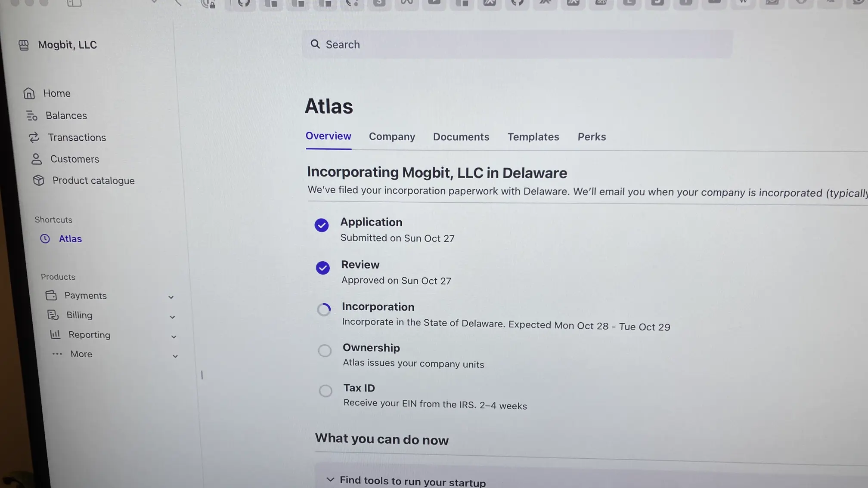Open the Documents tab

(x=461, y=136)
